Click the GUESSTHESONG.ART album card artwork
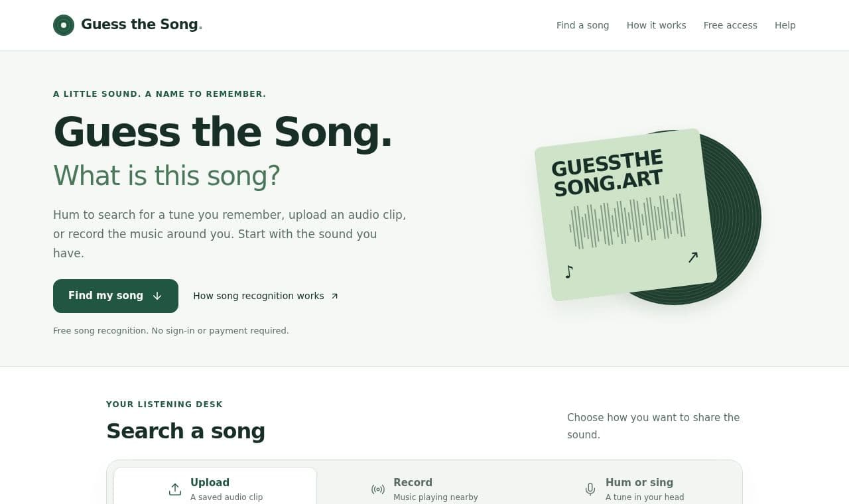This screenshot has width=849, height=504. coord(625,215)
